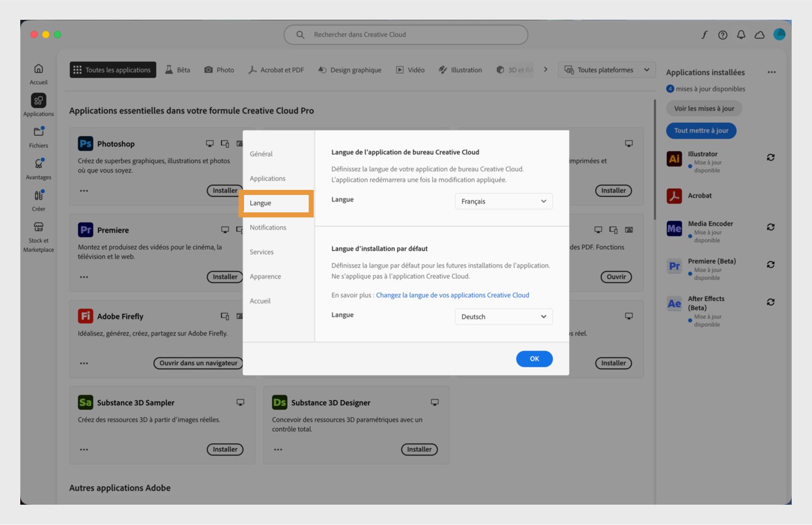The image size is (812, 525).
Task: Select the Accueil preferences tab
Action: point(260,301)
